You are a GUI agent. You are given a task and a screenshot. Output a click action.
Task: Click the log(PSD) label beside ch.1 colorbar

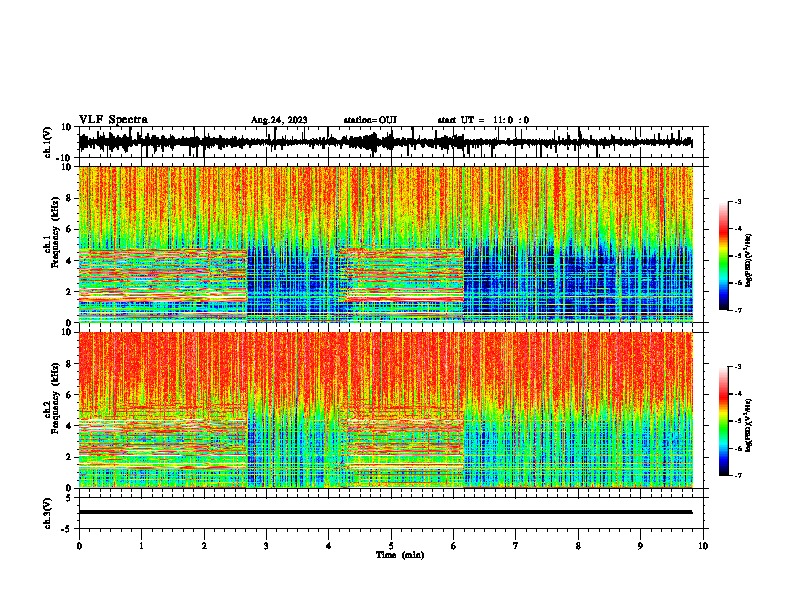748,260
